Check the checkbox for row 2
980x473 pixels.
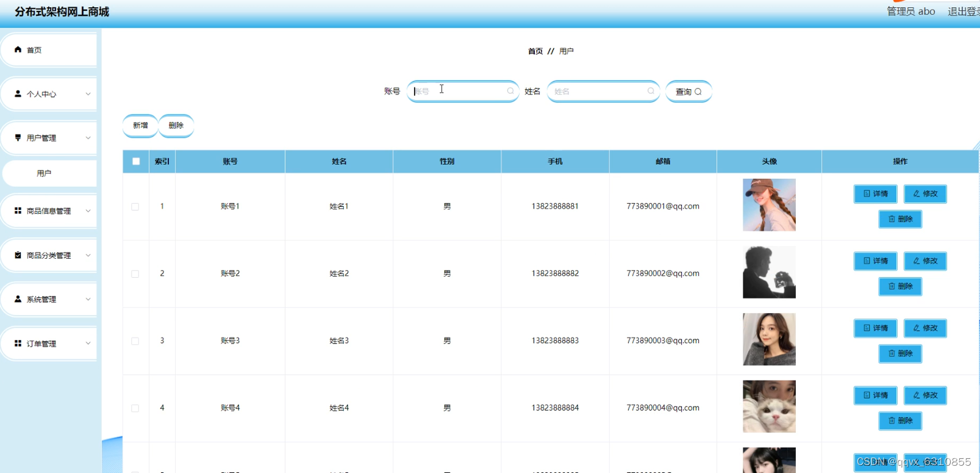tap(135, 273)
